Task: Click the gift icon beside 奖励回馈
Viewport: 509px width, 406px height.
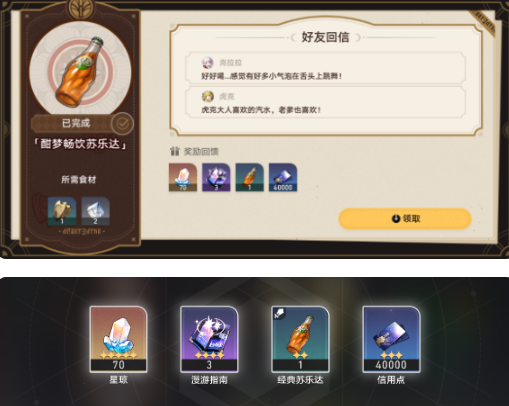Action: 174,151
